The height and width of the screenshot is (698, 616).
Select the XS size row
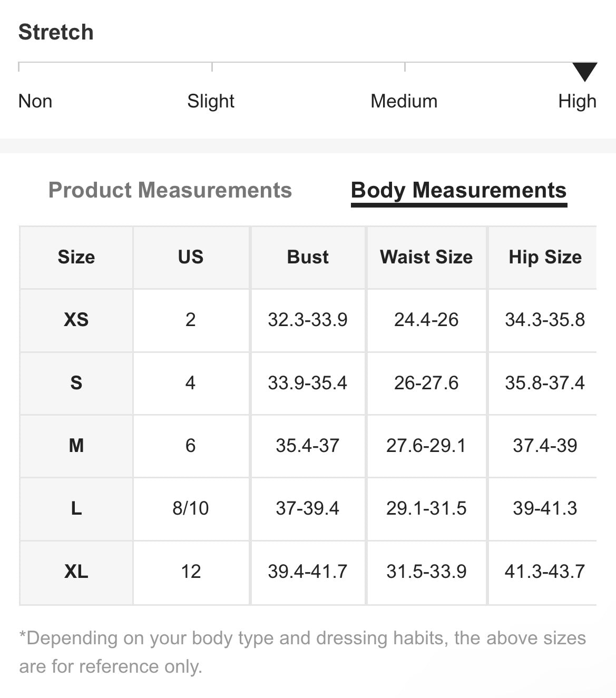76,320
